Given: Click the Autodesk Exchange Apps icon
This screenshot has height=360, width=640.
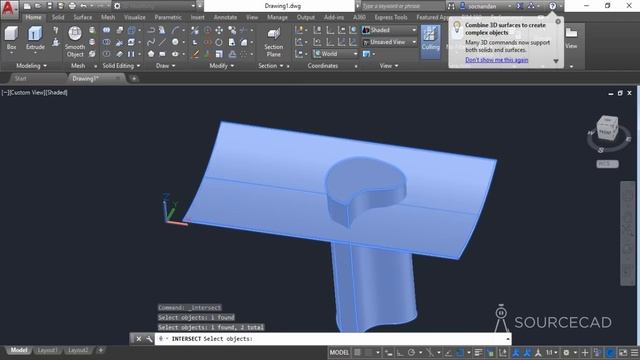Looking at the screenshot, I should coord(520,6).
